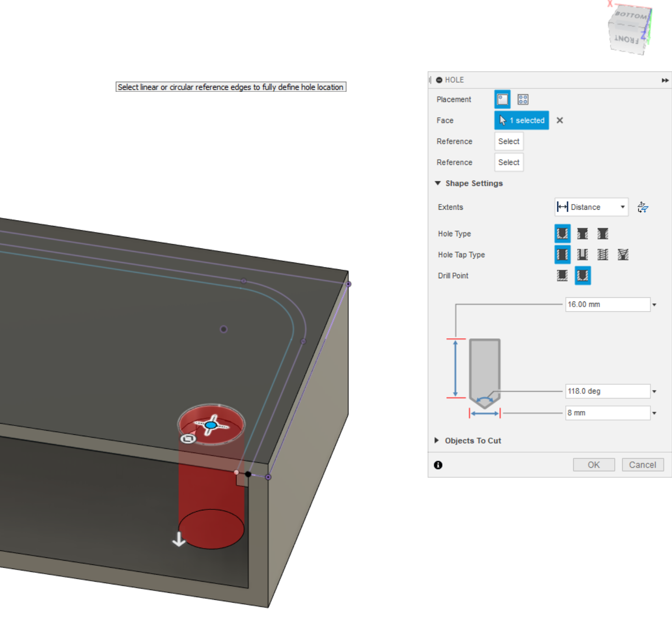Select the Tapped hole tap type icon
672x617 pixels.
pyautogui.click(x=603, y=254)
